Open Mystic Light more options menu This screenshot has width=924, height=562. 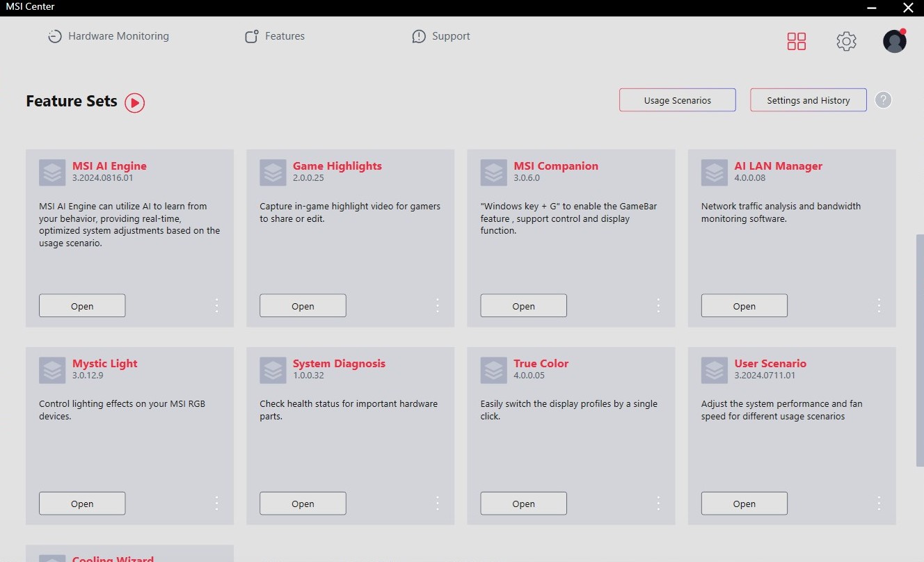216,503
